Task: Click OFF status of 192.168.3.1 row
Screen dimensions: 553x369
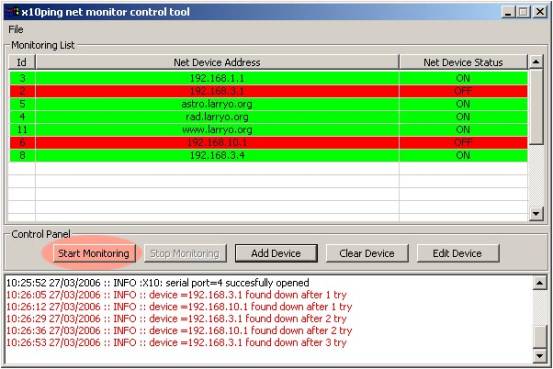Action: click(463, 91)
